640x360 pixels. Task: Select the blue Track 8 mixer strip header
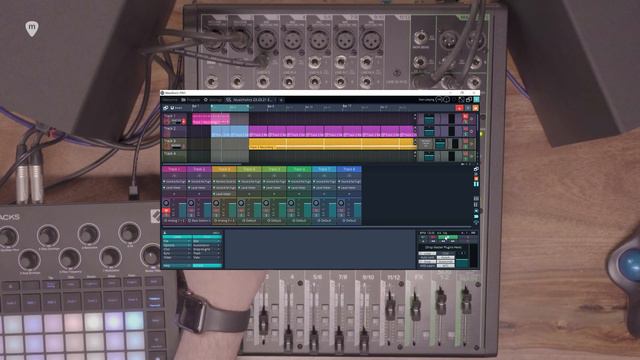[349, 169]
